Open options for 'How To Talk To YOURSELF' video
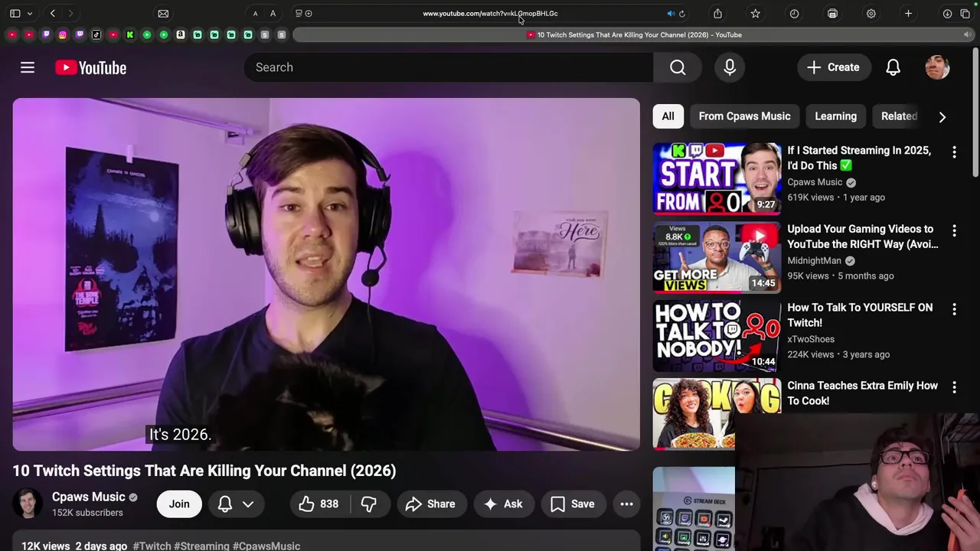Screen dimensions: 980x551 (954, 309)
